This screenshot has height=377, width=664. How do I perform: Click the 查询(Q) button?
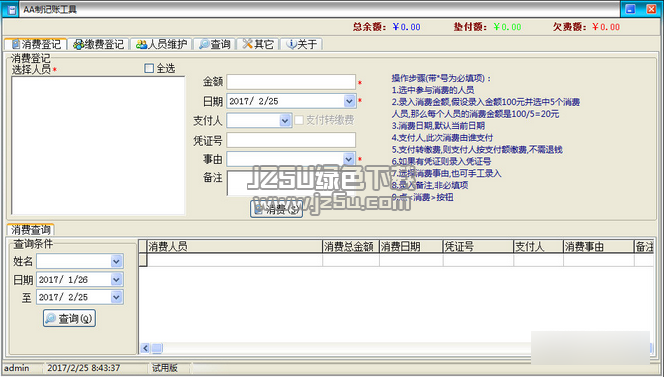[69, 318]
